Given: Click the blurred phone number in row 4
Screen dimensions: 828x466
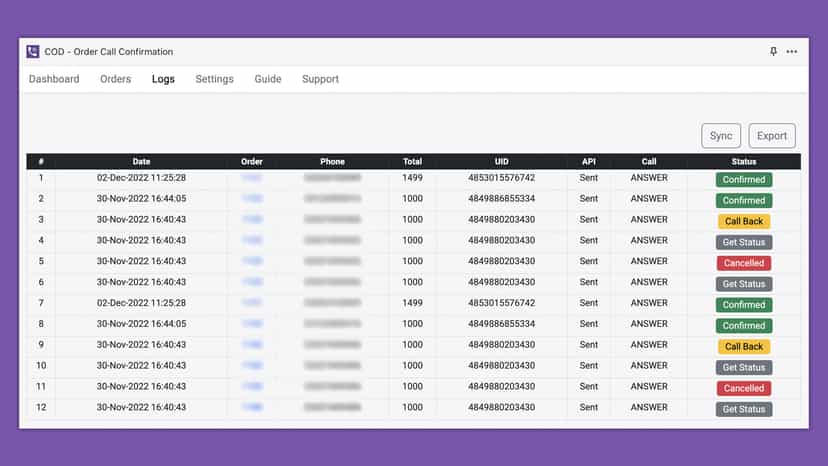Looking at the screenshot, I should tap(332, 240).
